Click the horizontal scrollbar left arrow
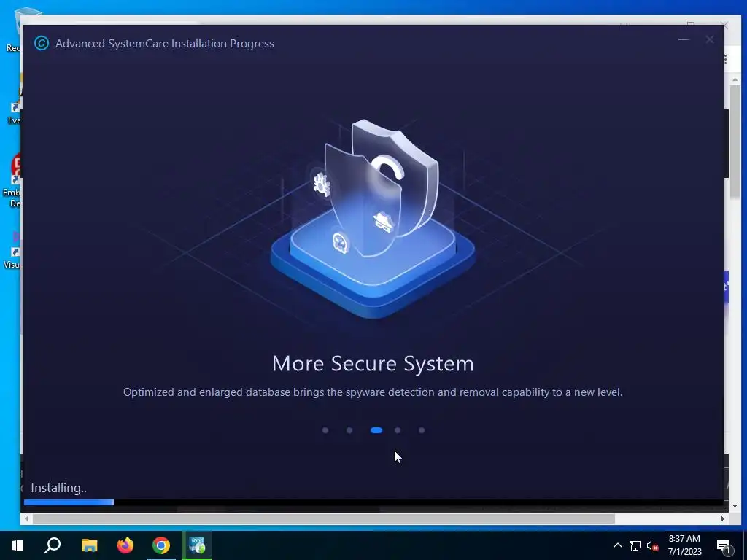Screen dimensions: 747x560 pyautogui.click(x=26, y=518)
